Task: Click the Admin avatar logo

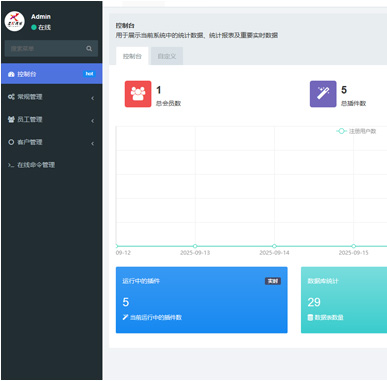Action: (14, 21)
